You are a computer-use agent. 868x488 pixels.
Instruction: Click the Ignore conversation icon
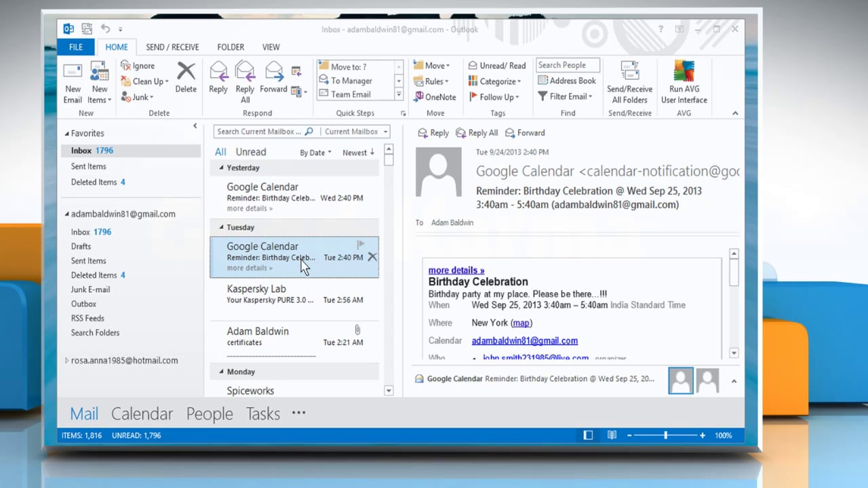(x=126, y=66)
